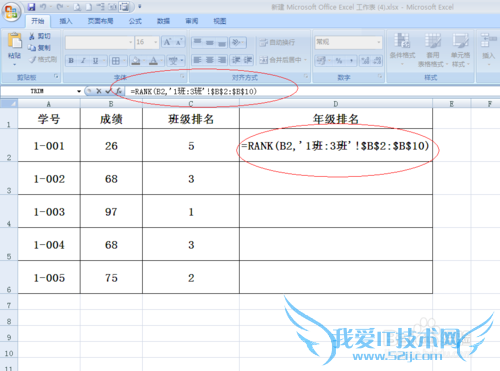
Task: Activate the Format Painter 格式刷
Action: click(x=43, y=59)
